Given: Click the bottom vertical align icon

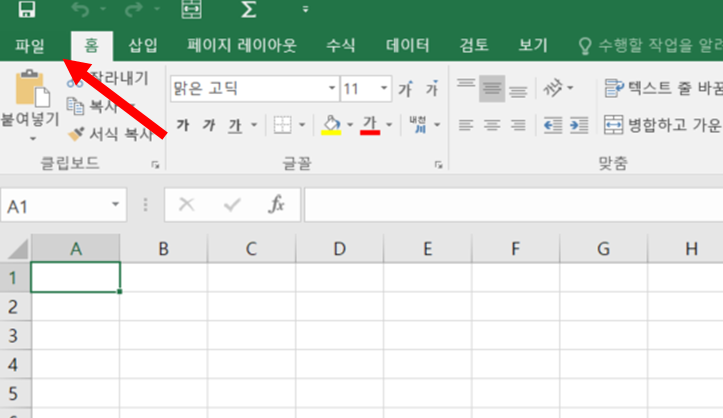Looking at the screenshot, I should (x=518, y=92).
